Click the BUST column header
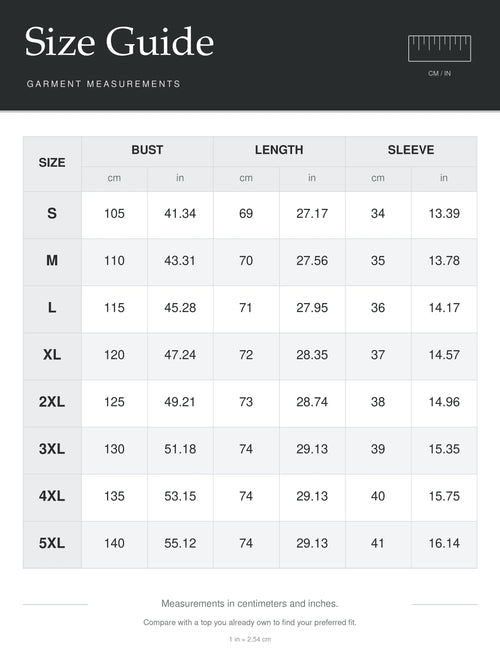 tap(147, 150)
